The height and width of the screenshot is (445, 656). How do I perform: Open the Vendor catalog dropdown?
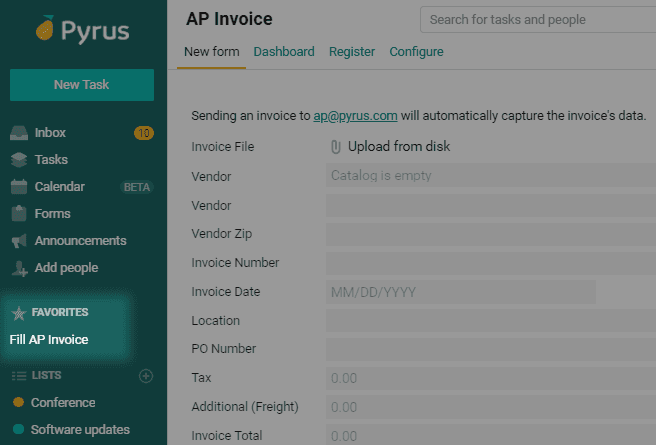click(491, 175)
